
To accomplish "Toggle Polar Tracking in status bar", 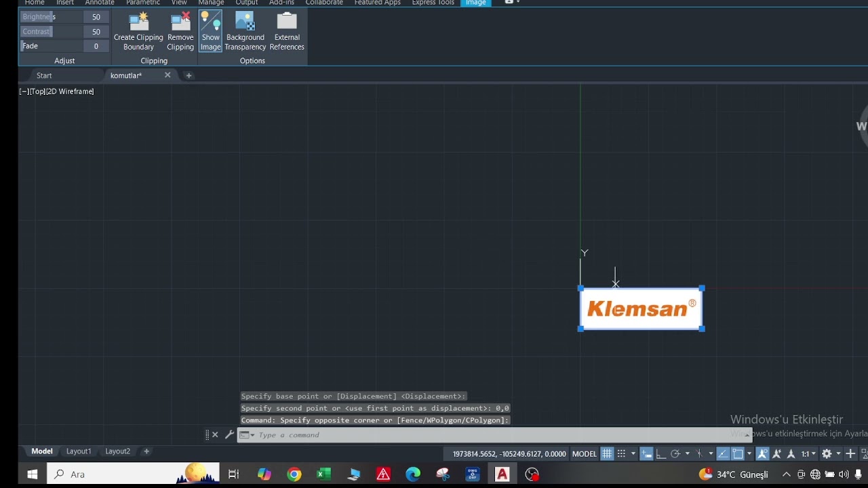I will [x=675, y=454].
